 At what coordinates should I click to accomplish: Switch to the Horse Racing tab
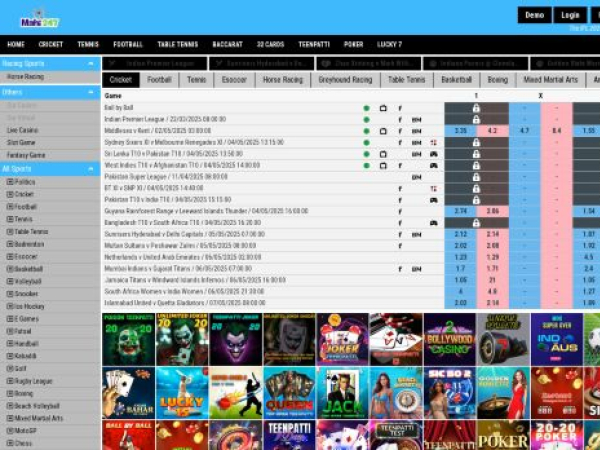(282, 79)
